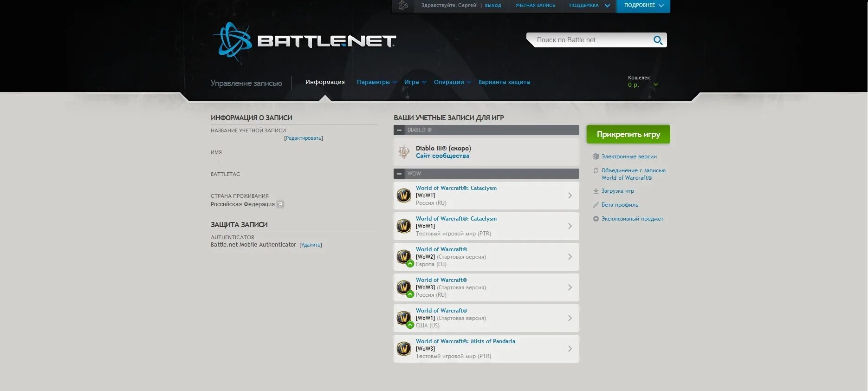This screenshot has width=868, height=391.
Task: Click the Diablo III game icon
Action: tap(404, 152)
